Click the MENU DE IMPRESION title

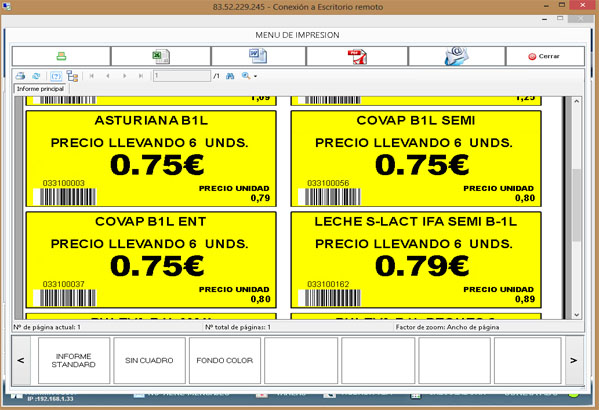pyautogui.click(x=297, y=35)
